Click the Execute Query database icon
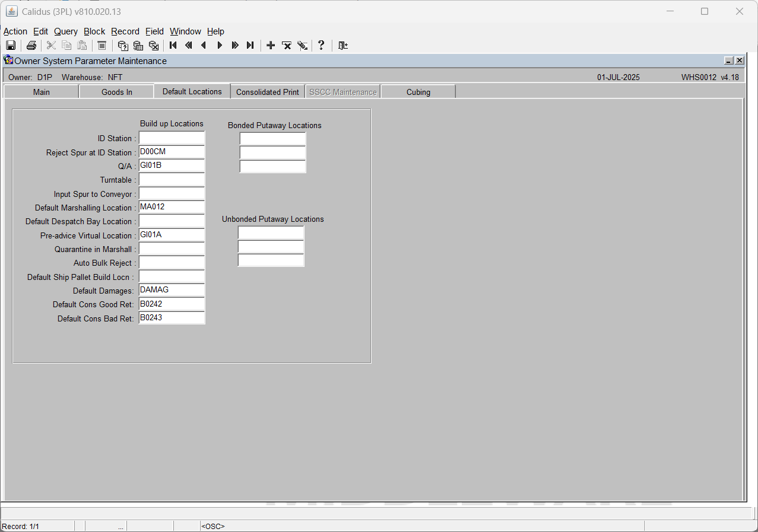This screenshot has height=532, width=758. tap(138, 46)
